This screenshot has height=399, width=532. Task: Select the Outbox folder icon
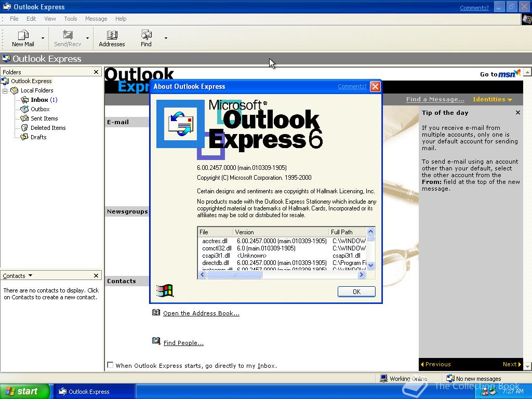(25, 109)
